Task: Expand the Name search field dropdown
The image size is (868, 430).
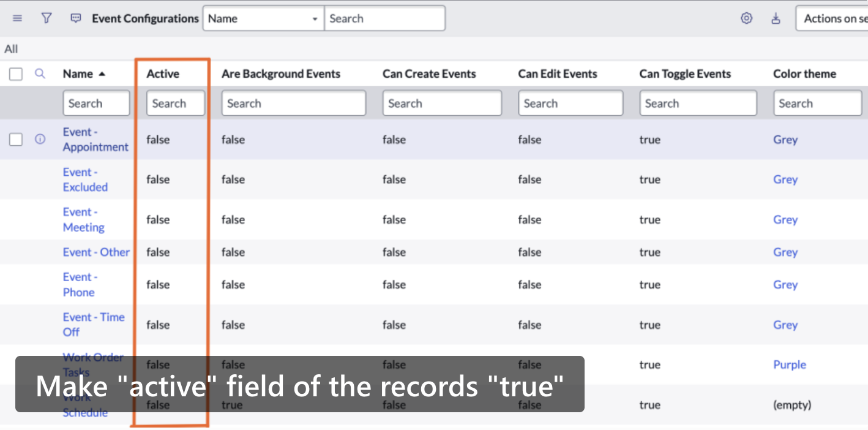Action: click(x=263, y=18)
